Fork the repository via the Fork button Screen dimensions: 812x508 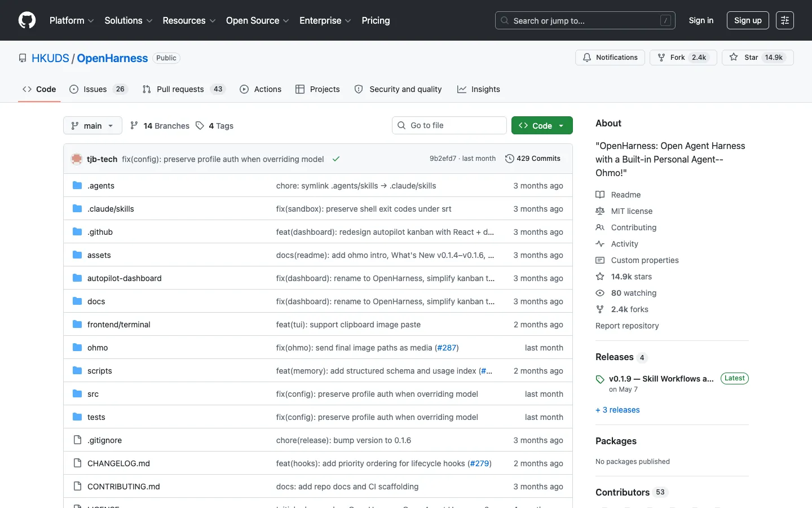[683, 58]
